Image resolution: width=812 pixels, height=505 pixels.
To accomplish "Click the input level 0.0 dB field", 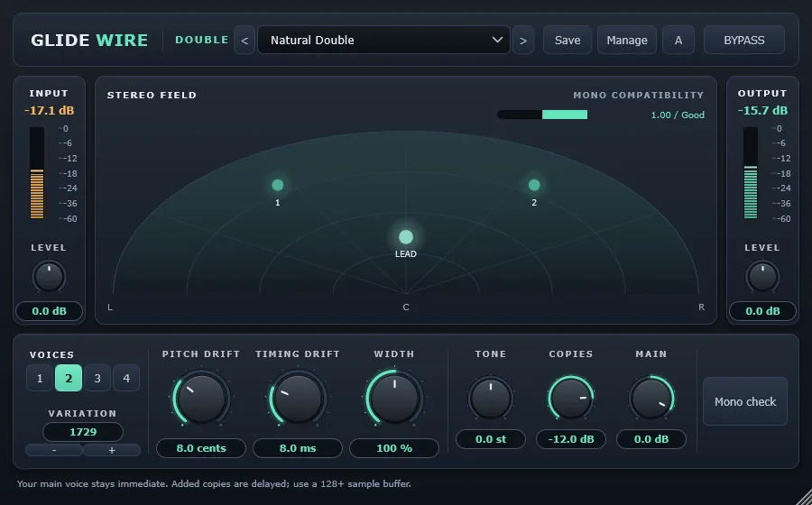I will click(50, 311).
